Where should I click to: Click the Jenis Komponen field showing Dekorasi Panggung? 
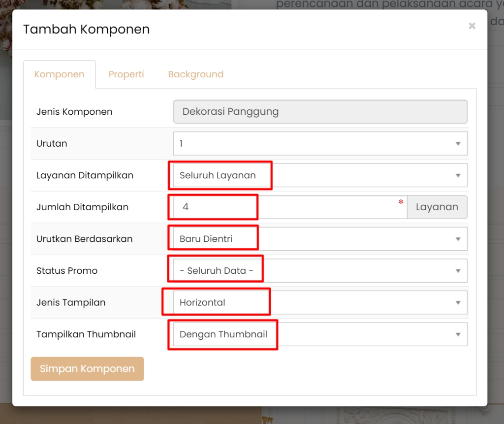pos(320,112)
